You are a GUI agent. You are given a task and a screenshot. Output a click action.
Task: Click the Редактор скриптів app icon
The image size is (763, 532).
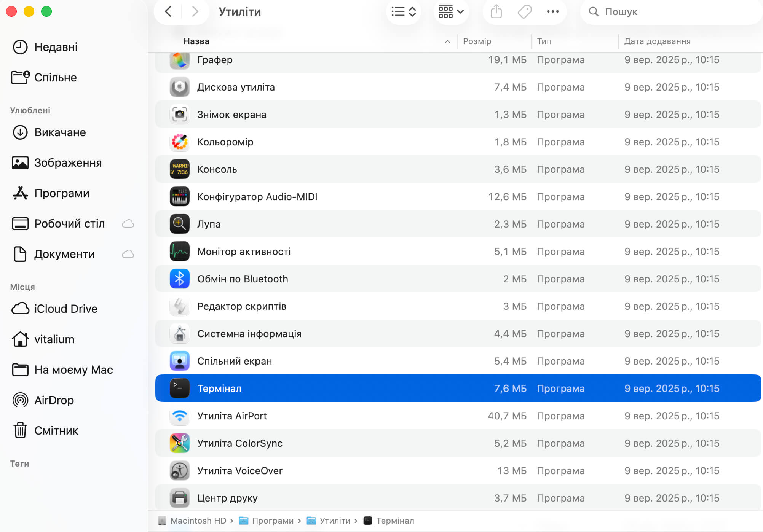pyautogui.click(x=180, y=306)
